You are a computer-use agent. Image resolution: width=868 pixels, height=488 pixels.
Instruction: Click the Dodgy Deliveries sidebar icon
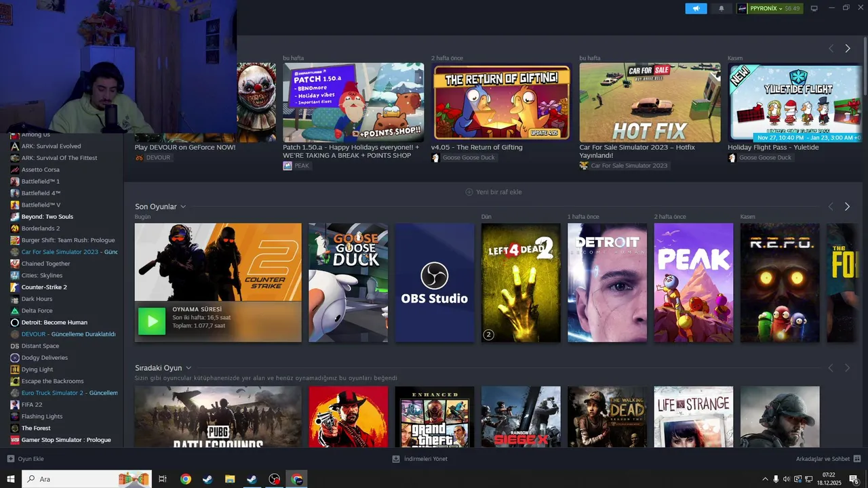[15, 358]
